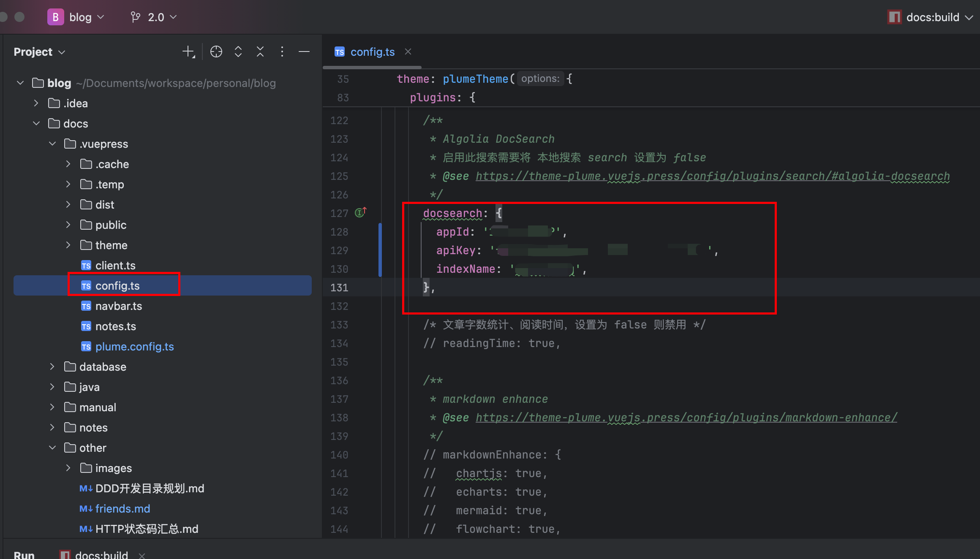980x559 pixels.
Task: Close the config.ts editor tab
Action: pos(408,52)
